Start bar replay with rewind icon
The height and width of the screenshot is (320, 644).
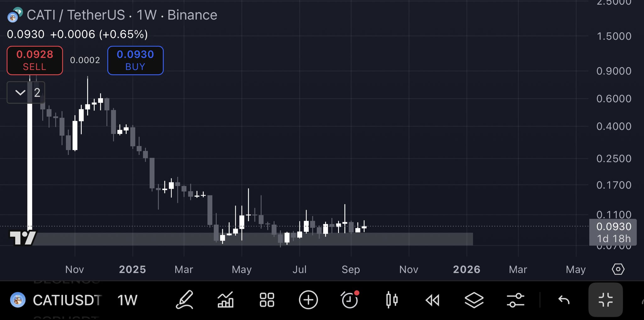click(433, 300)
